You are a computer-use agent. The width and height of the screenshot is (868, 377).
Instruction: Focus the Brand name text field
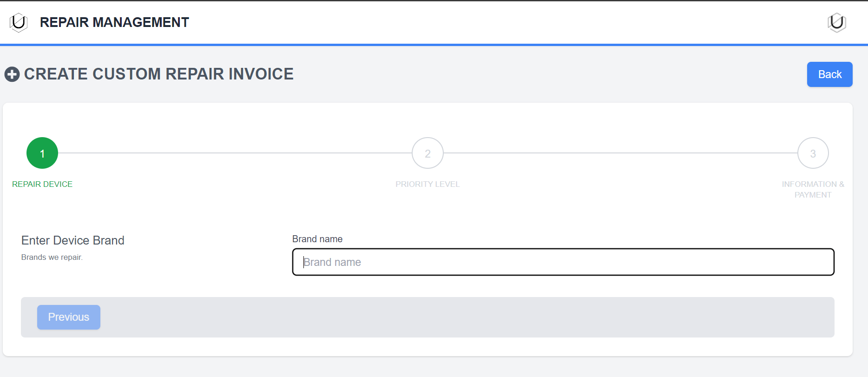click(x=563, y=262)
